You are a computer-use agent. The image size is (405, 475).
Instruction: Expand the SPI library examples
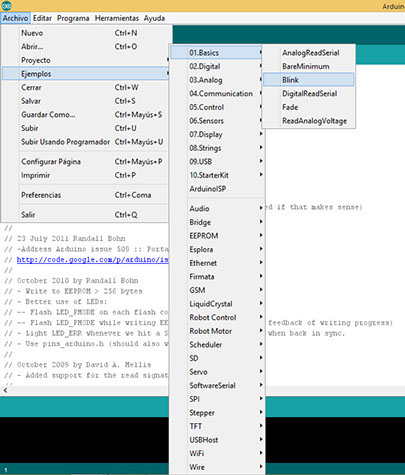[217, 399]
